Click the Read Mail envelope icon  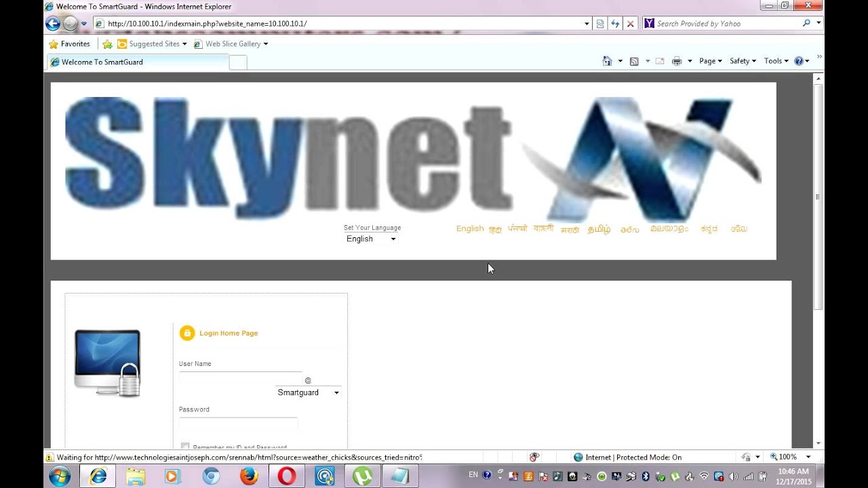point(659,61)
